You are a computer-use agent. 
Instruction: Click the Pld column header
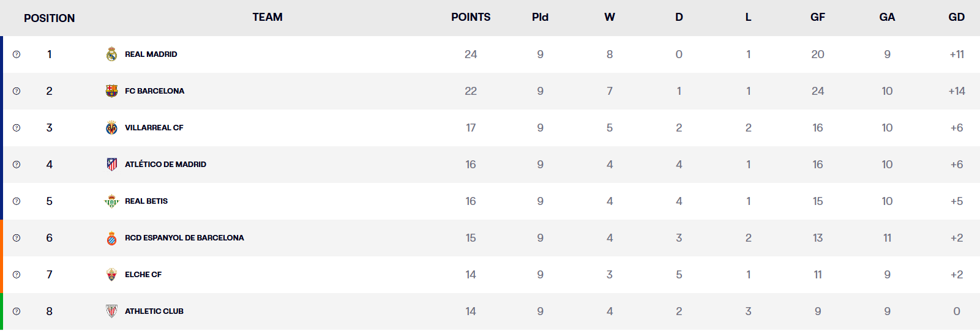pyautogui.click(x=540, y=17)
